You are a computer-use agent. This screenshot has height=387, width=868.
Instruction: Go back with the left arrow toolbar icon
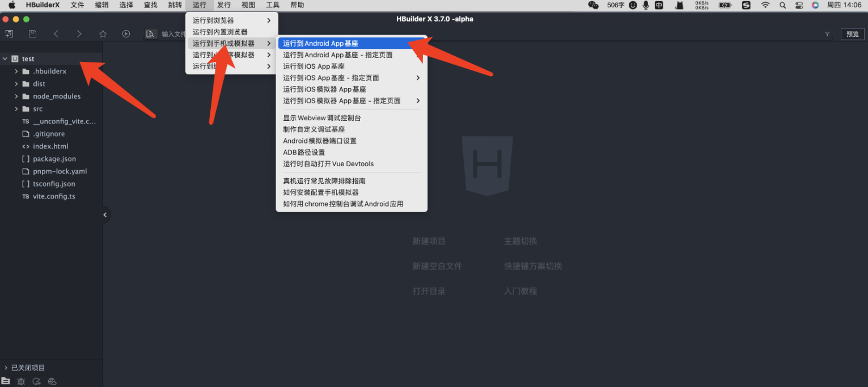pyautogui.click(x=56, y=34)
